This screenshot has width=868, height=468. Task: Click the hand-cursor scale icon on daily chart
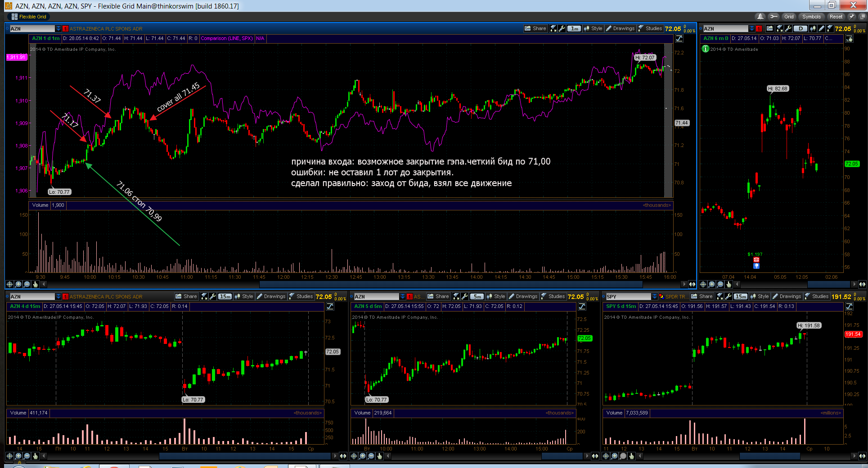coord(849,39)
